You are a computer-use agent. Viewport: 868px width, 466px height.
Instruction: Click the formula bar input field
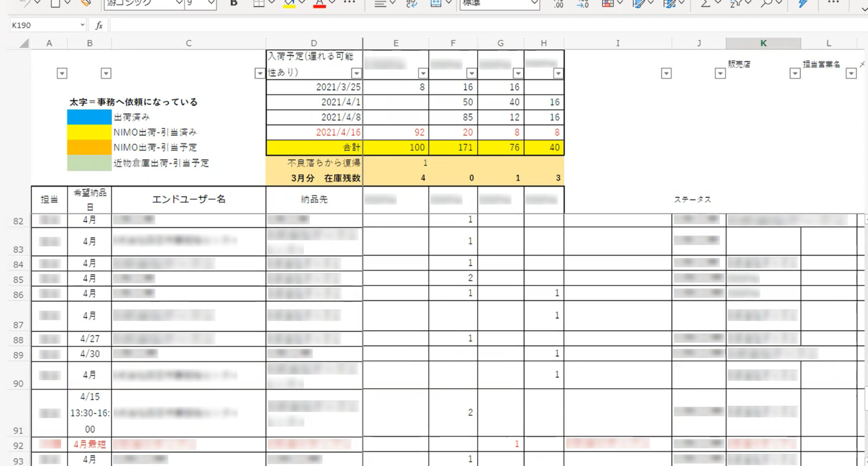[488, 25]
